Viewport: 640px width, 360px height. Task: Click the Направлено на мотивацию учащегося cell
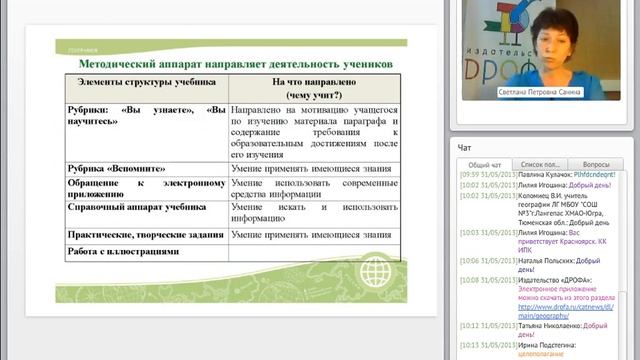coord(314,132)
